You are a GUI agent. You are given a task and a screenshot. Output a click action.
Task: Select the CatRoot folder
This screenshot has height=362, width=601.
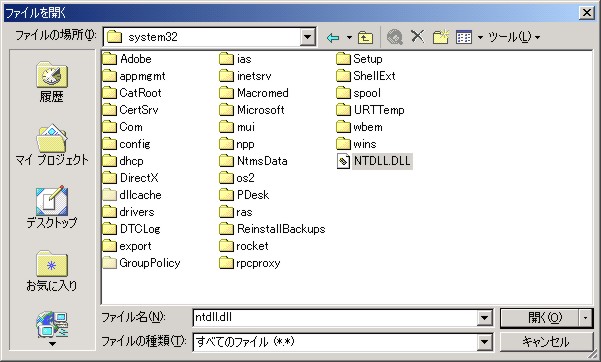(132, 93)
